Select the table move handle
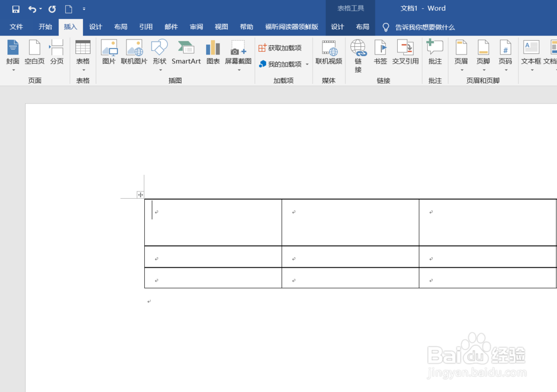The image size is (557, 392). click(x=141, y=194)
